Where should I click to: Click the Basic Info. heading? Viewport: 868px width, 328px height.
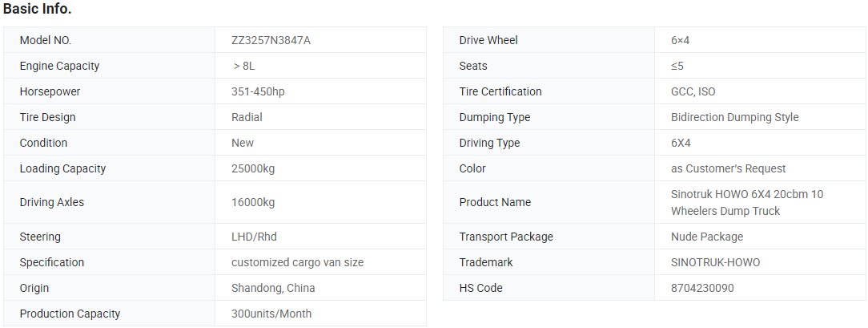[x=37, y=9]
